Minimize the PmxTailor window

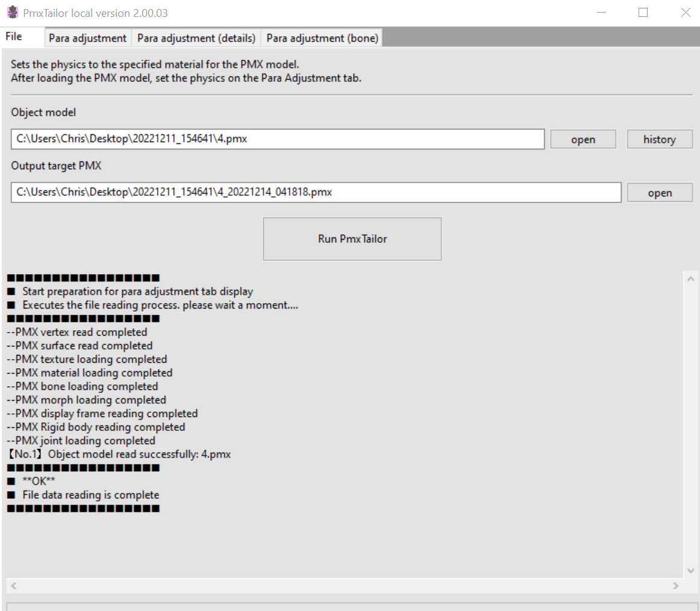pyautogui.click(x=601, y=12)
